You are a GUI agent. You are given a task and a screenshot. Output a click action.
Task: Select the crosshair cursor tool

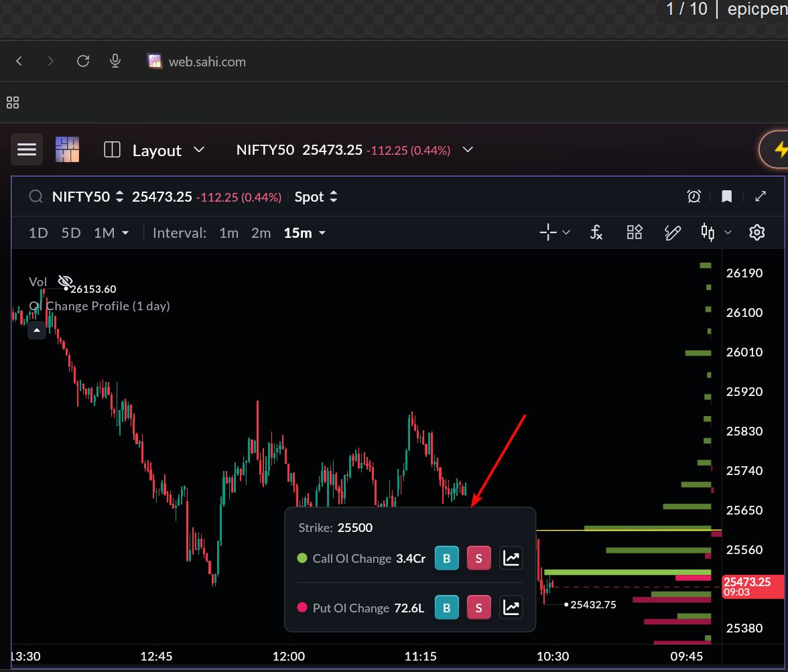coord(548,232)
